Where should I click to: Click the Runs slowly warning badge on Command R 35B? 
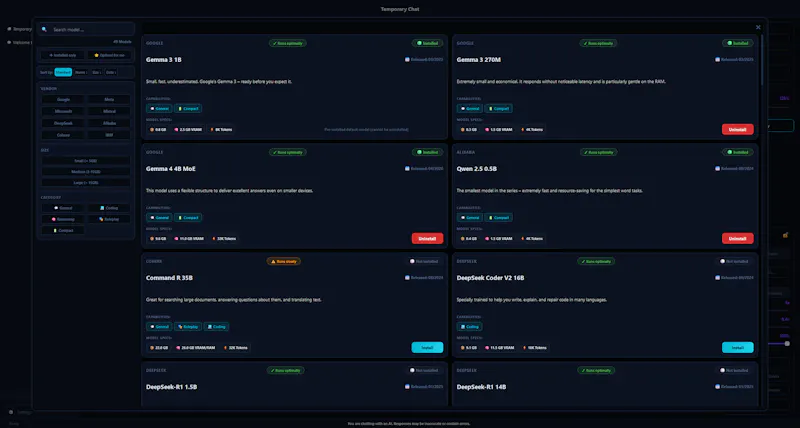(284, 261)
